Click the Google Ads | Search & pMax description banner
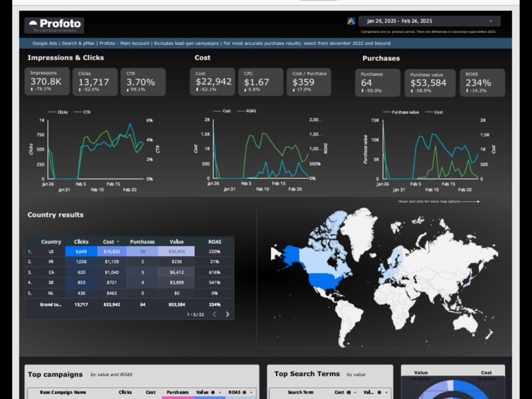532x399 pixels. point(265,43)
